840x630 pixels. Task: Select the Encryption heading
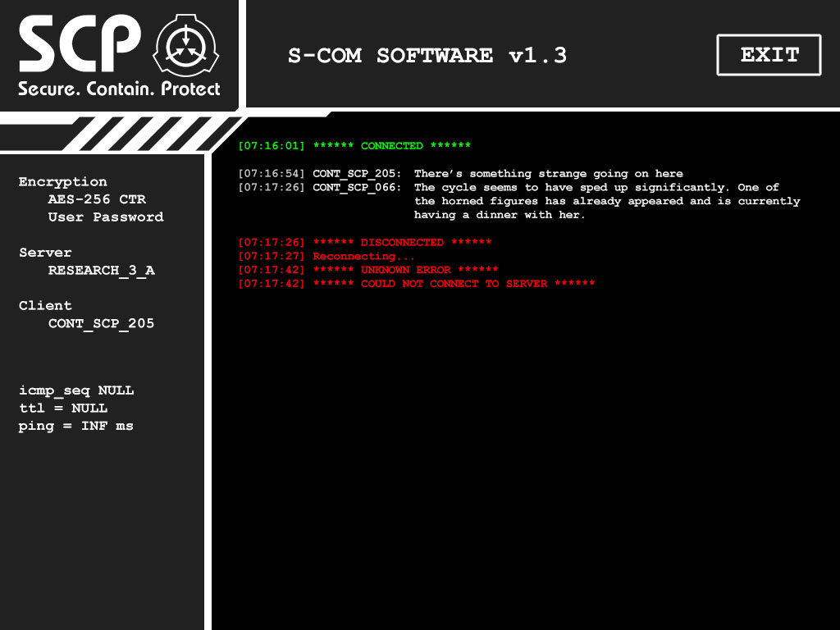coord(62,181)
